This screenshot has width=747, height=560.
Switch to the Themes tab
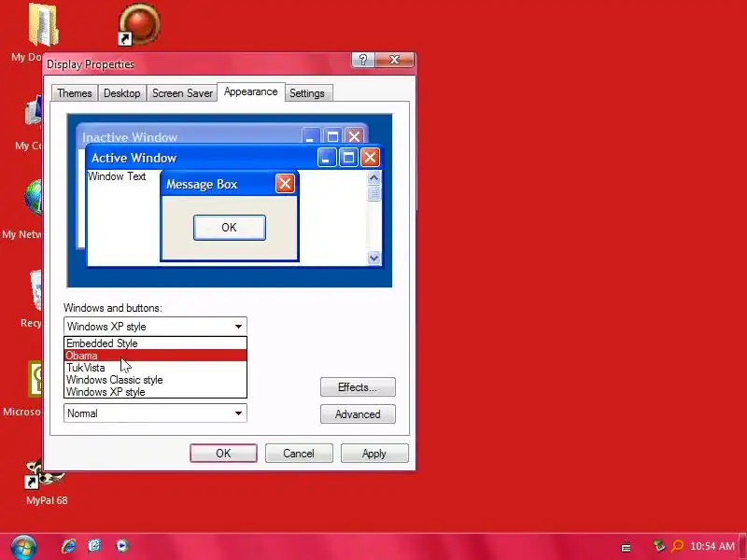(x=75, y=92)
